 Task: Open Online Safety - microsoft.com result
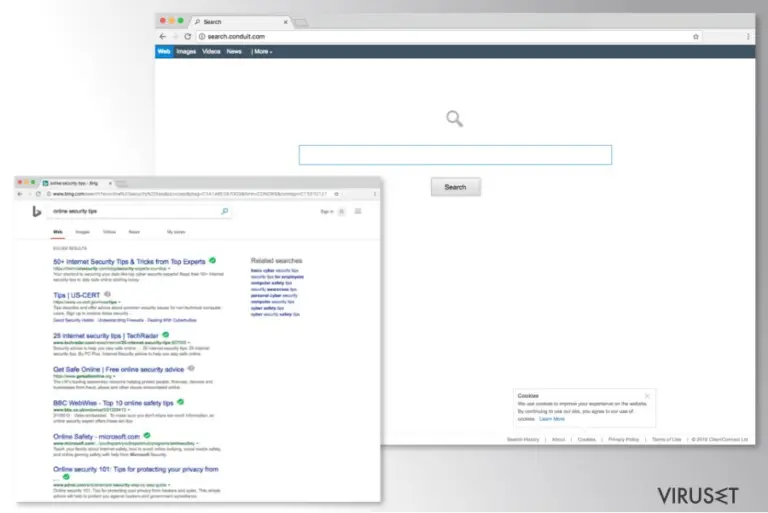[96, 436]
